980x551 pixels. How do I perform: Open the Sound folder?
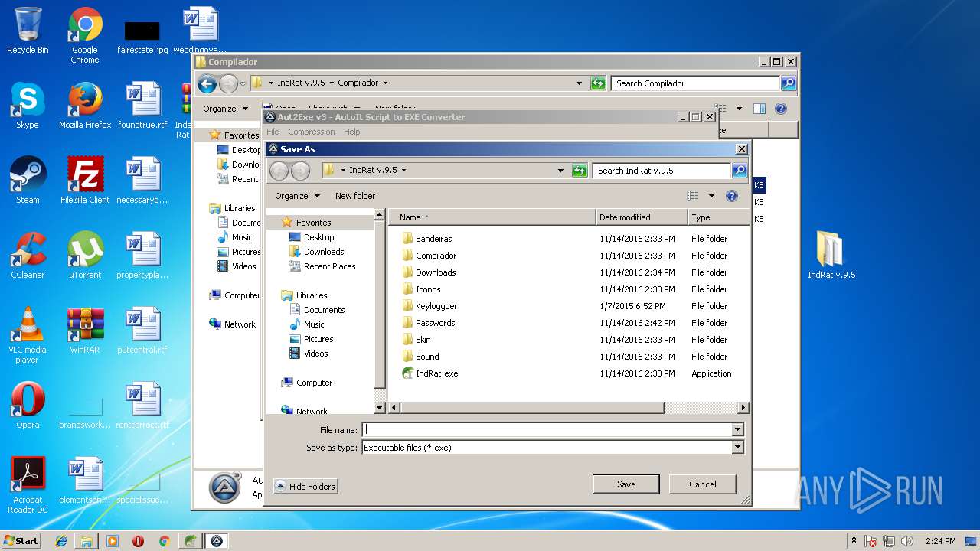pos(427,357)
